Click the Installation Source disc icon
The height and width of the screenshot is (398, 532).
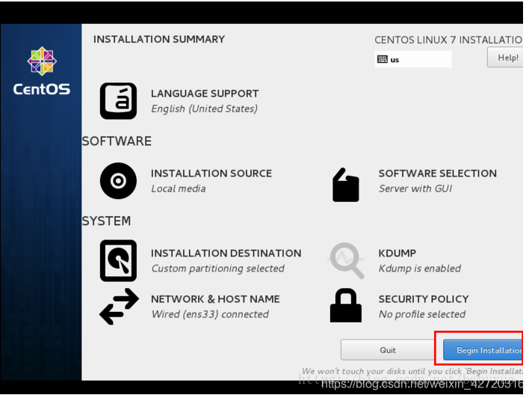[x=118, y=180]
